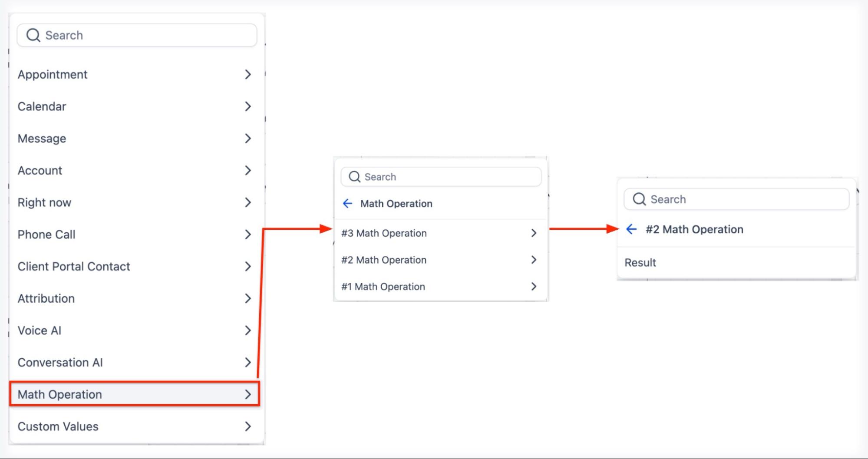Open the Phone Call category
Viewport: 868px width, 459px height.
(46, 234)
